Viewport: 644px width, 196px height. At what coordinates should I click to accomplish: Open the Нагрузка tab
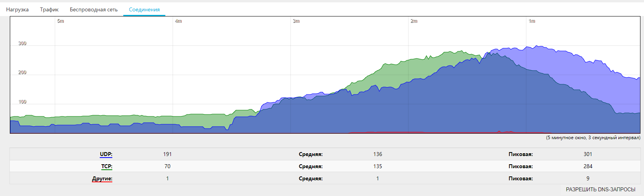(x=17, y=9)
